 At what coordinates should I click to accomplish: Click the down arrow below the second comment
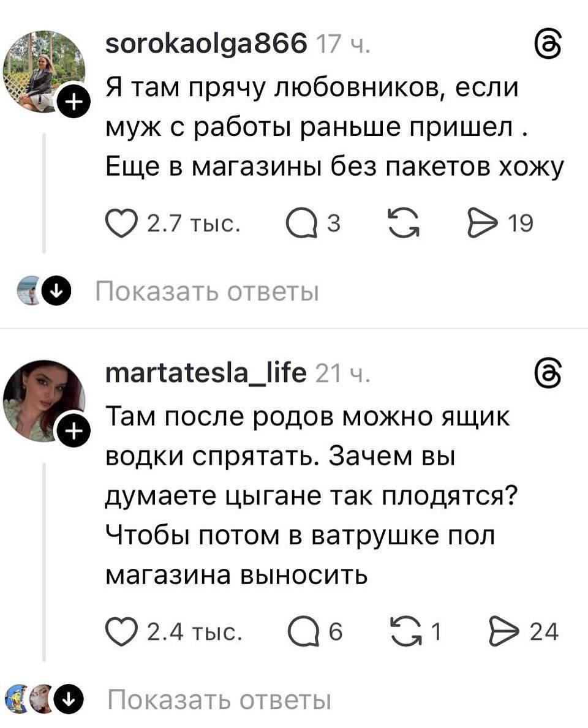point(69,699)
